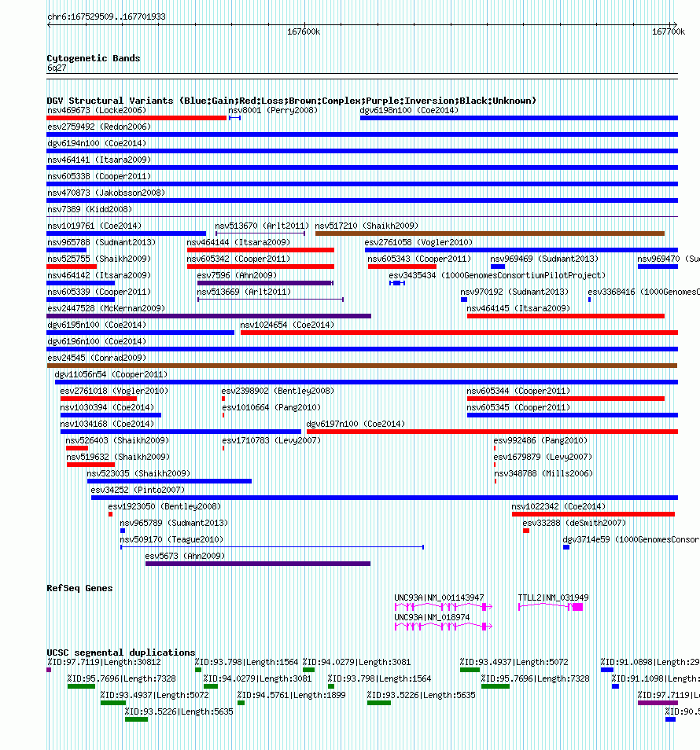The image size is (700, 750).
Task: Select nsv1030394 (Coe2014) gain variant
Action: click(x=111, y=414)
